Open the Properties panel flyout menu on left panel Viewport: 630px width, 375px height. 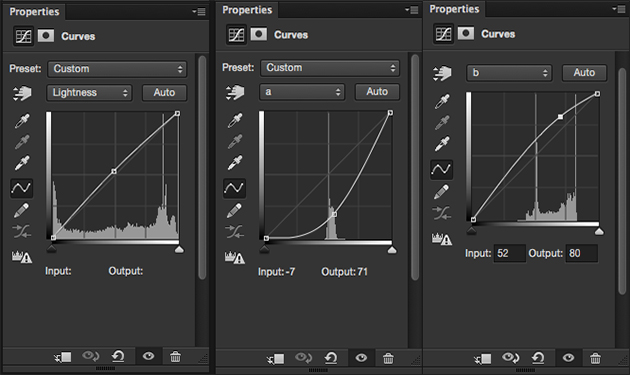pyautogui.click(x=199, y=12)
